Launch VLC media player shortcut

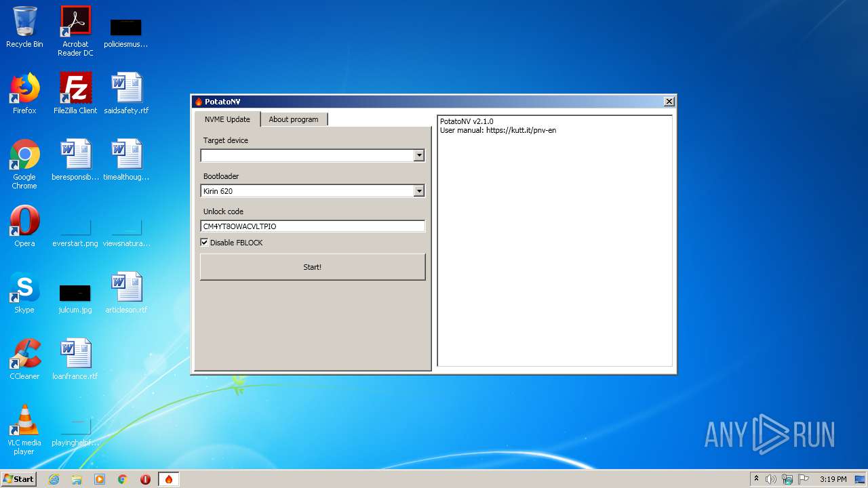24,430
